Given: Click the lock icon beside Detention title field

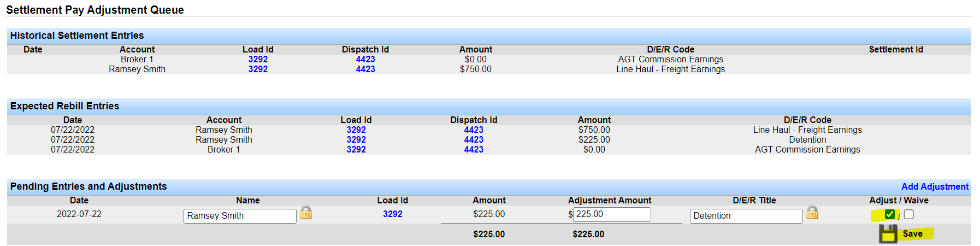Looking at the screenshot, I should [x=812, y=212].
